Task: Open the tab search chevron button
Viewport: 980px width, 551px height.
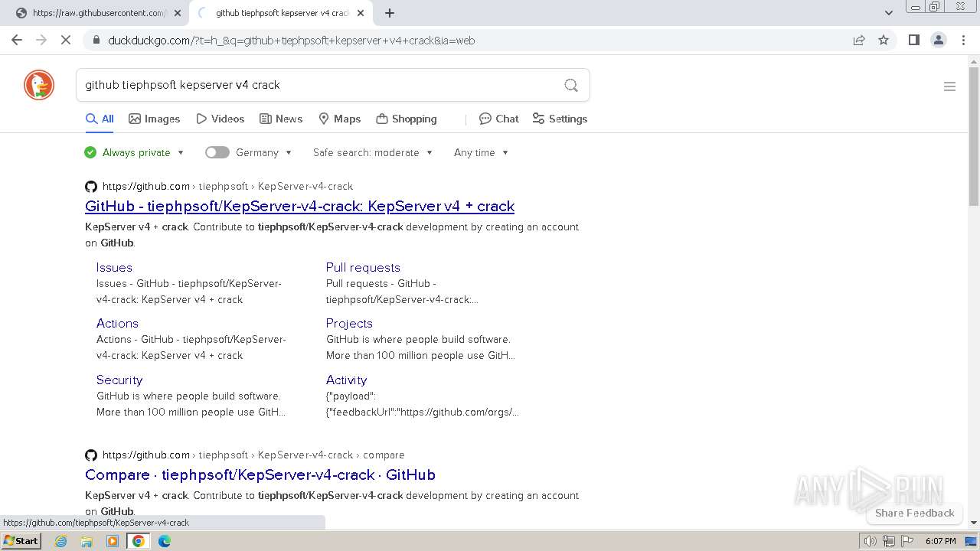Action: point(888,13)
